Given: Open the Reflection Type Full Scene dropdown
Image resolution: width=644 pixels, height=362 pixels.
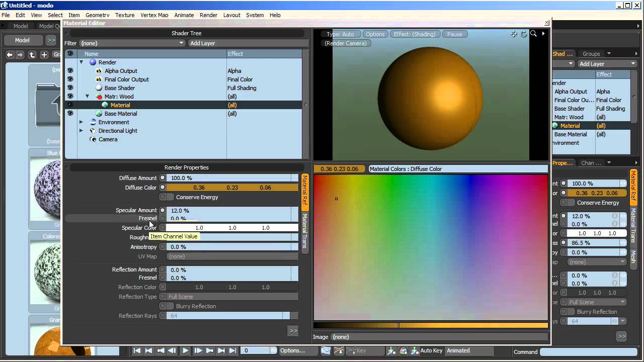Looking at the screenshot, I should (232, 297).
